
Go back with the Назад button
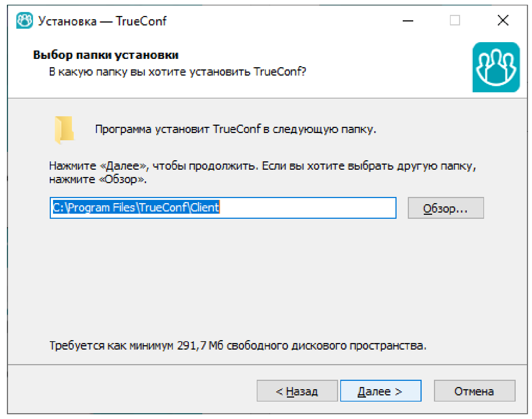297,391
